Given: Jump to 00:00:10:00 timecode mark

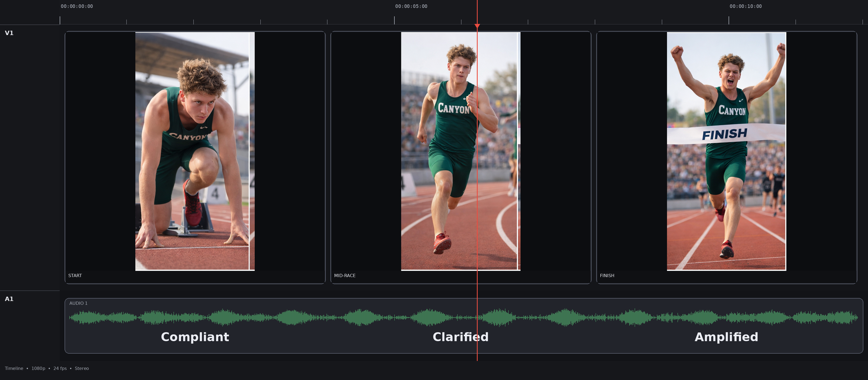Looking at the screenshot, I should point(745,6).
